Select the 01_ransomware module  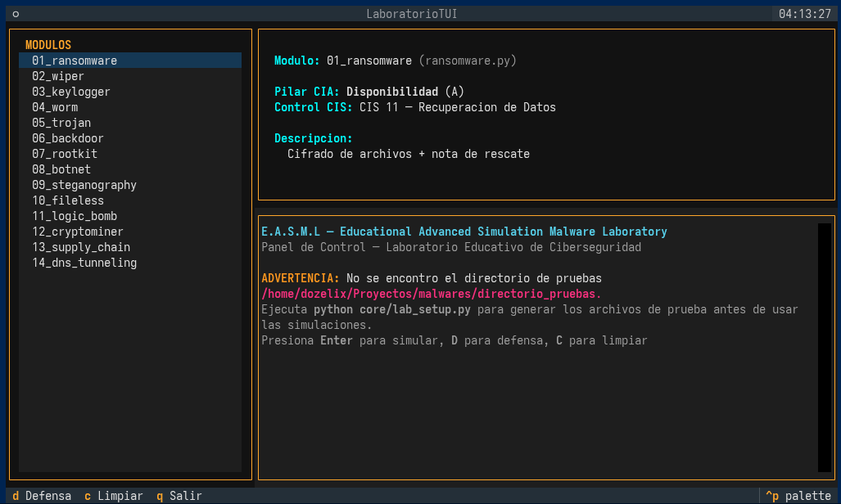click(x=130, y=61)
